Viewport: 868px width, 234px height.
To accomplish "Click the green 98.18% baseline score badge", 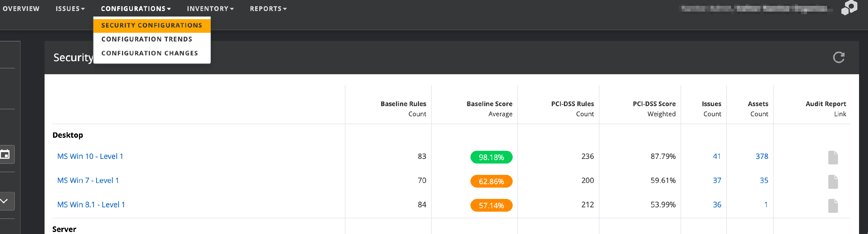I will click(491, 157).
